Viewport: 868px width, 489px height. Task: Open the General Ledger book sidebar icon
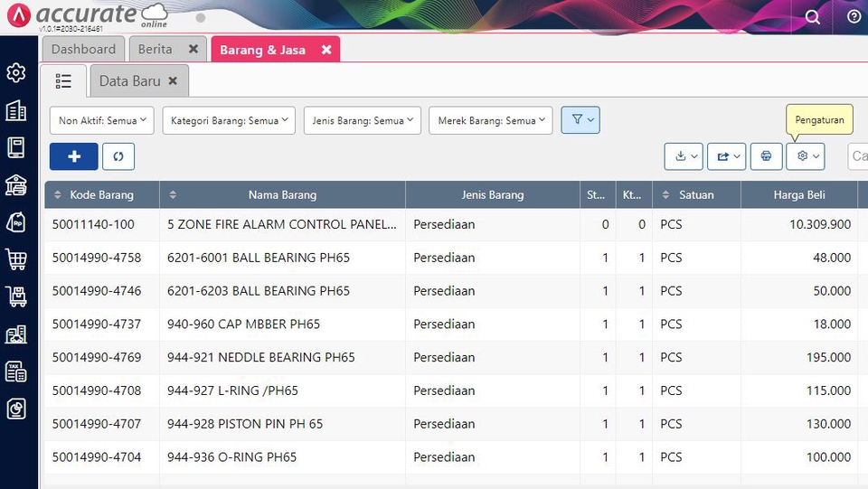[16, 147]
